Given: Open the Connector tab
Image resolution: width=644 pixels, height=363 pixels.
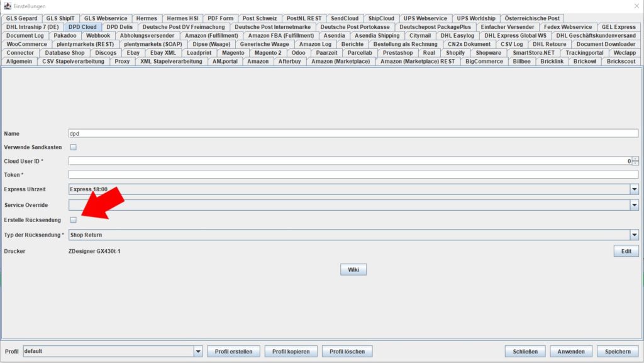Looking at the screenshot, I should point(20,53).
